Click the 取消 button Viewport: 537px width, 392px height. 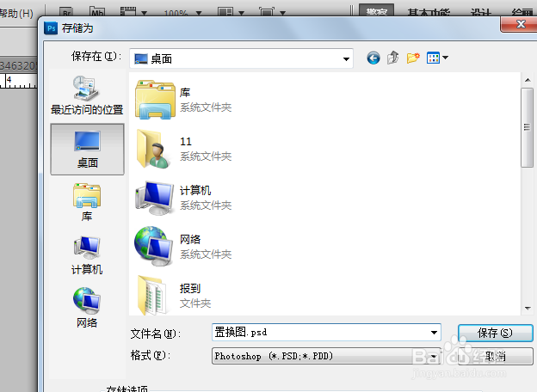point(495,357)
